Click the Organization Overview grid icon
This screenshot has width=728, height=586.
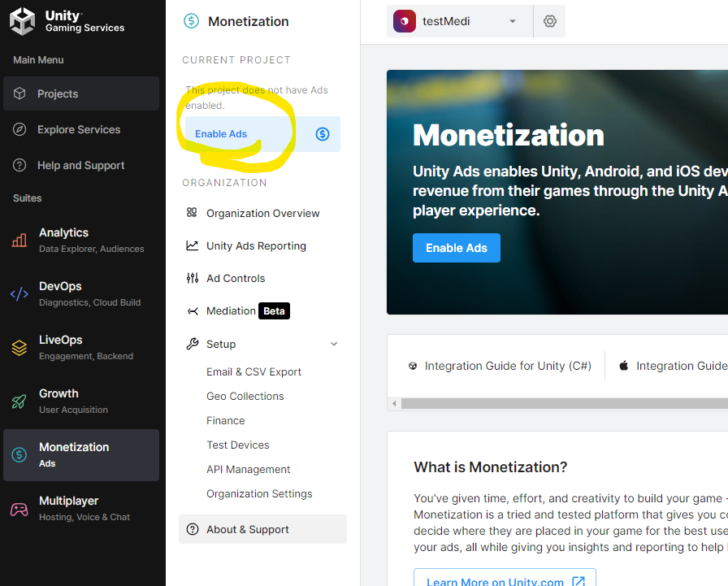(192, 212)
